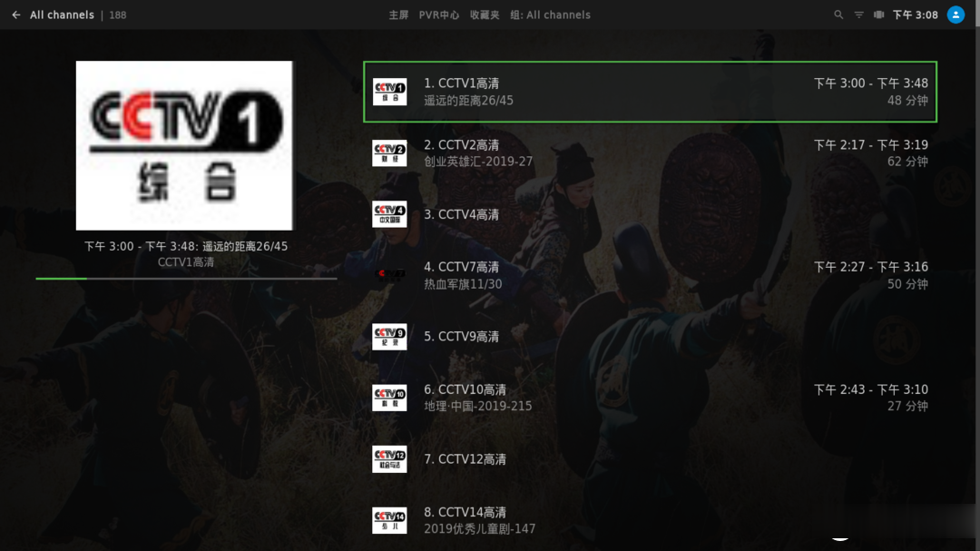This screenshot has width=980, height=551.
Task: Click the CCTV10 channel logo icon
Action: 389,398
